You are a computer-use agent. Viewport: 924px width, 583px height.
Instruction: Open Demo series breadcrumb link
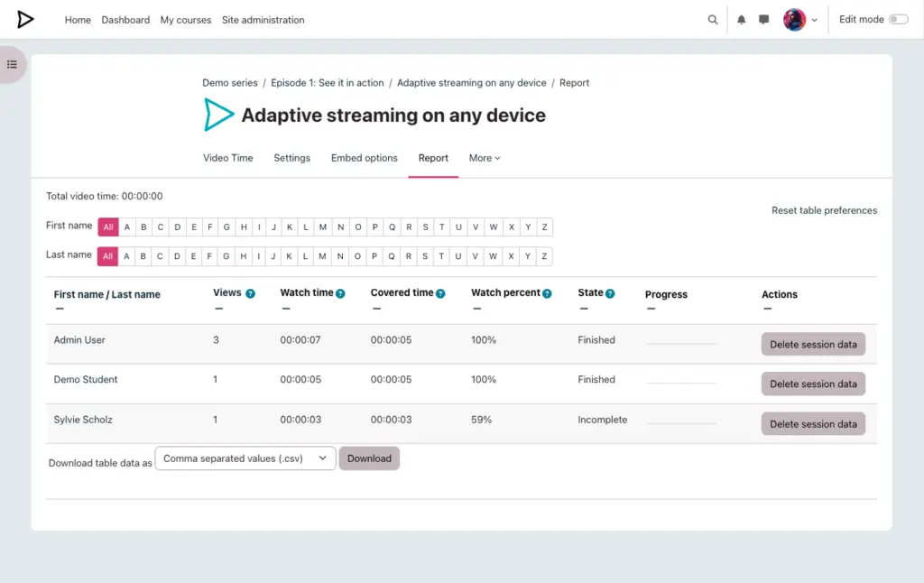tap(230, 82)
